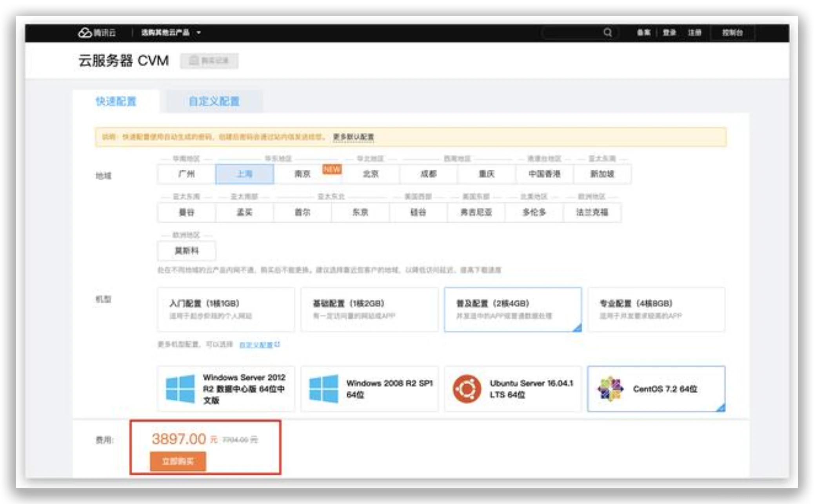The width and height of the screenshot is (814, 504).
Task: Click the CentOS logo icon
Action: coord(610,389)
